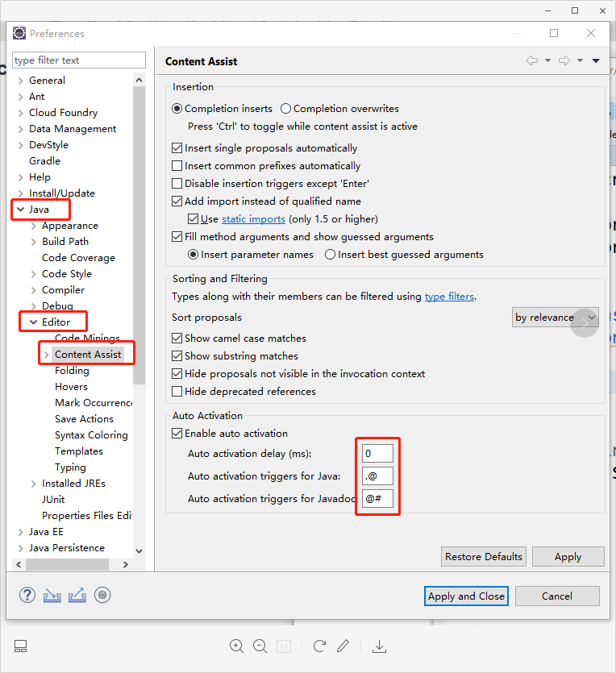
Task: Collapse the Editor tree node
Action: [33, 322]
